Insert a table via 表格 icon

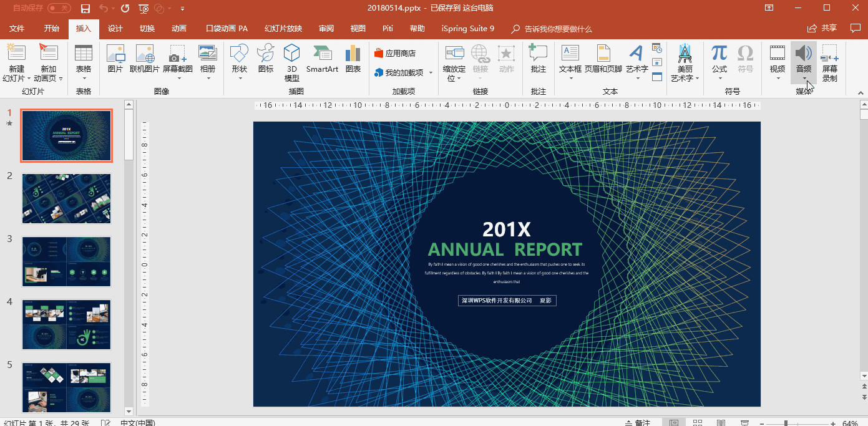tap(83, 52)
